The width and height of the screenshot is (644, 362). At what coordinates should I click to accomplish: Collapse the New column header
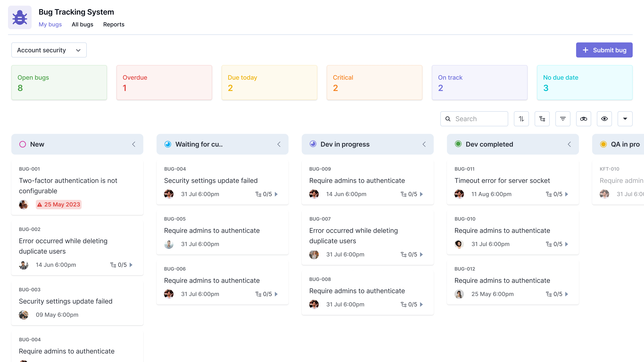pyautogui.click(x=133, y=144)
